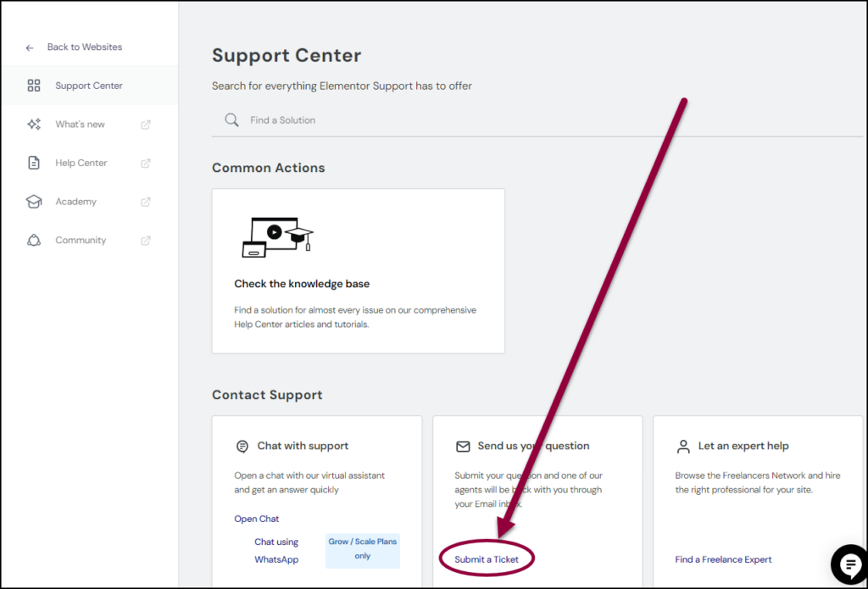Open the chat widget bubble at bottom right
868x589 pixels.
(x=849, y=565)
